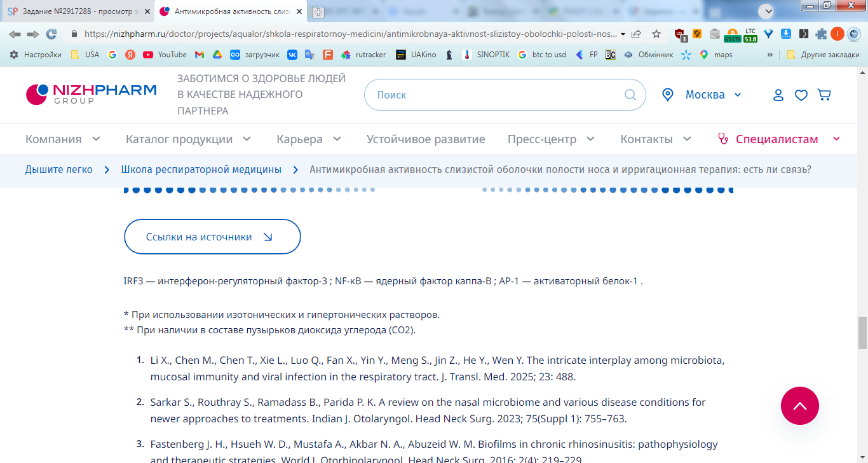
Task: Open the VK bookmark icon
Action: pos(292,55)
